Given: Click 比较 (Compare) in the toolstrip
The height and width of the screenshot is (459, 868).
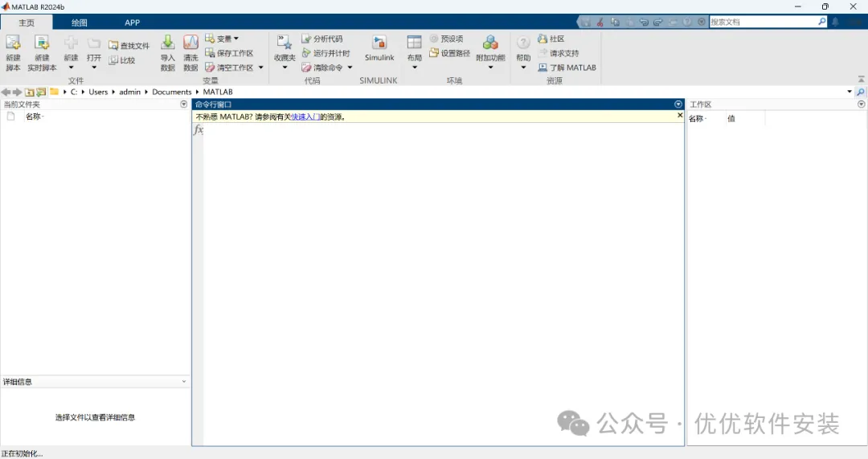Looking at the screenshot, I should 122,59.
